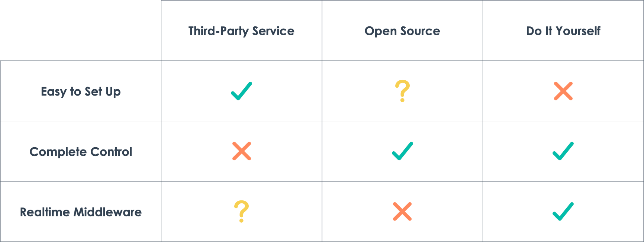The image size is (644, 242).
Task: Select the word "Middleware" in the row label
Action: click(107, 212)
